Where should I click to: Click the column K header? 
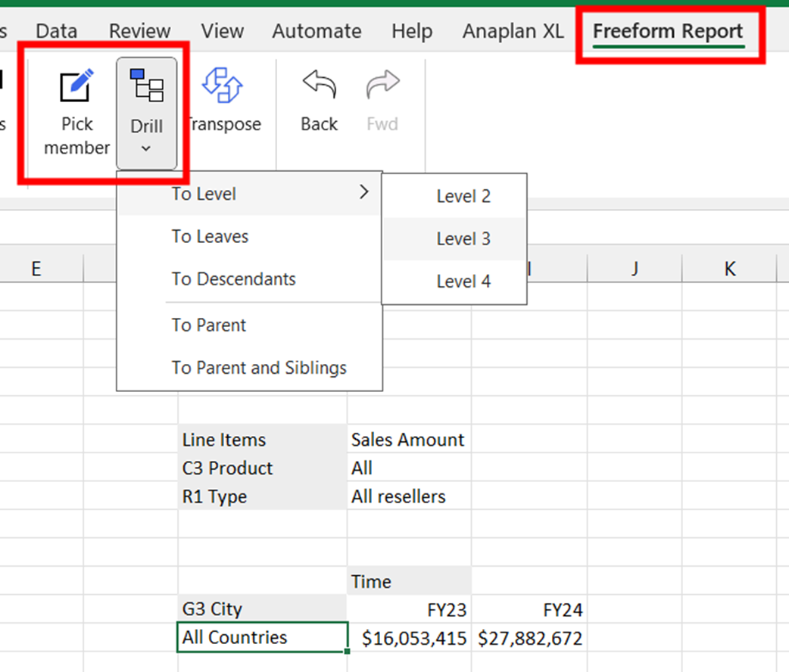tap(729, 269)
